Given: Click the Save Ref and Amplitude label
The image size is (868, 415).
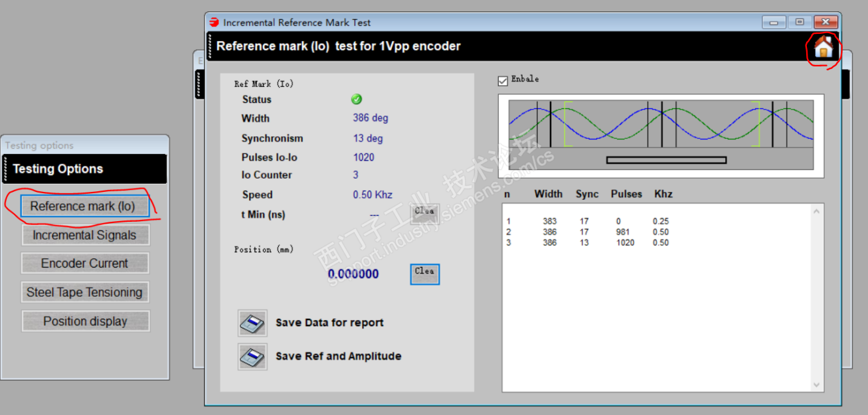Looking at the screenshot, I should [x=339, y=356].
